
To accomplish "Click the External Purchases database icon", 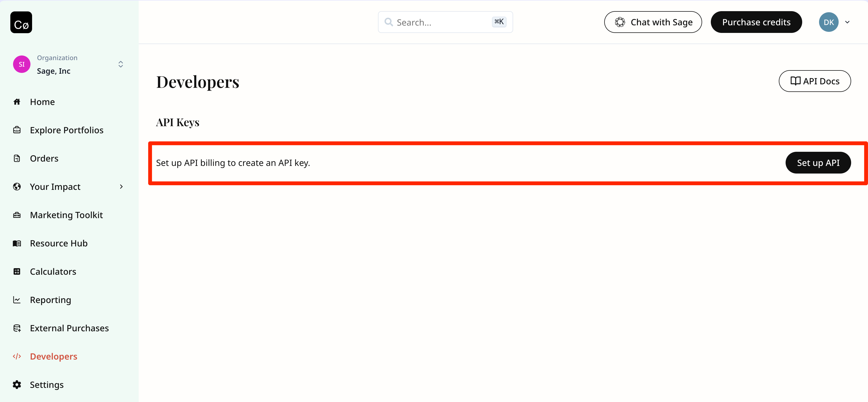I will pyautogui.click(x=17, y=328).
